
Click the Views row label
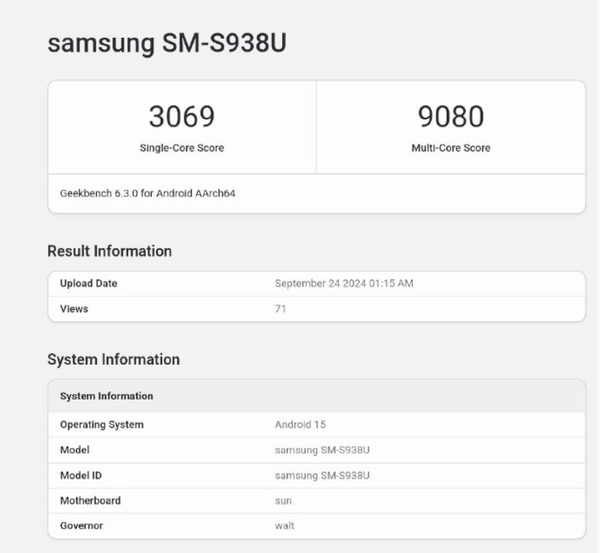[x=74, y=309]
